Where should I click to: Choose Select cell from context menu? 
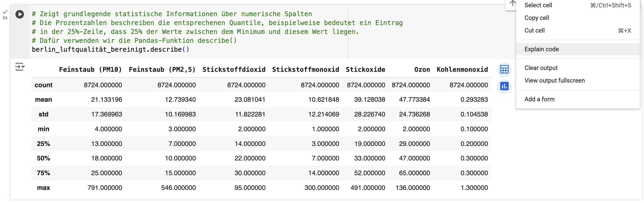(538, 5)
